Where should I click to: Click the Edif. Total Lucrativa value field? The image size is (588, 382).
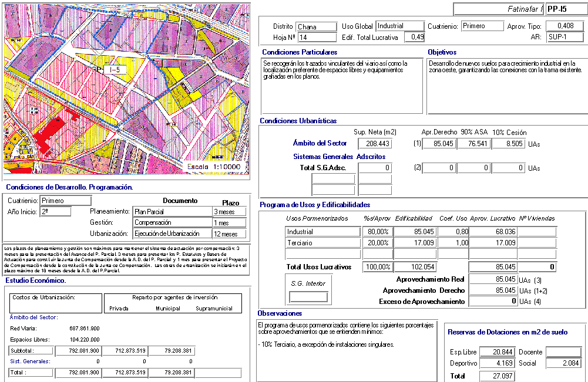pyautogui.click(x=416, y=38)
